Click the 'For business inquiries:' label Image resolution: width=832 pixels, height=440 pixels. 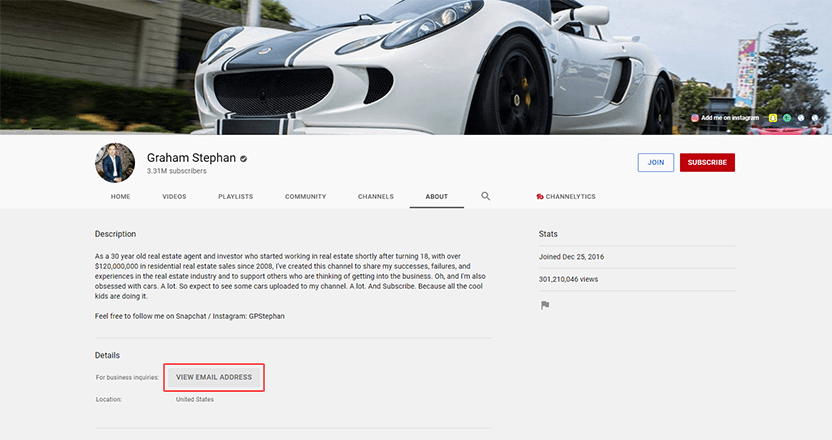coord(127,377)
